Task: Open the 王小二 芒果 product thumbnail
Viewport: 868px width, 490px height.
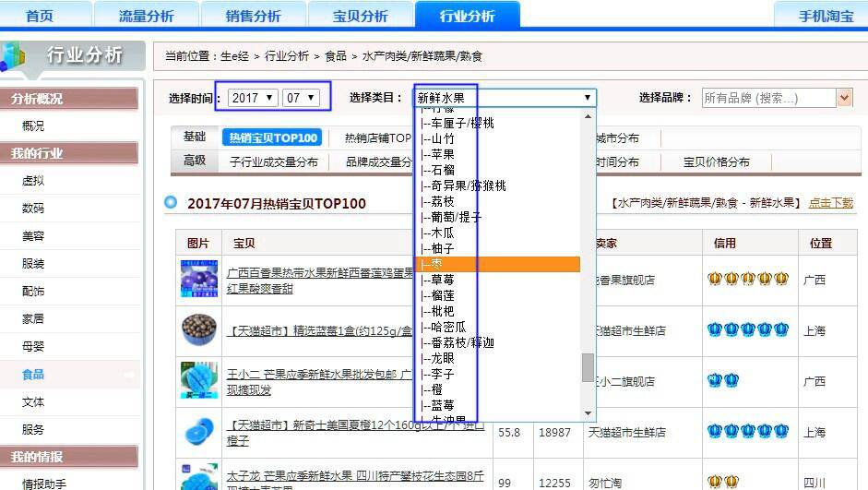Action: (198, 380)
